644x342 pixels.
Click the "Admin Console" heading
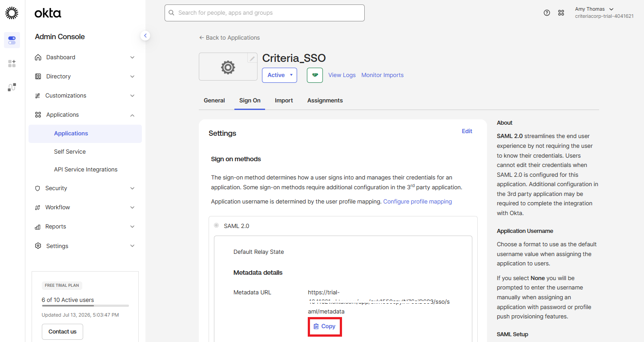[60, 37]
